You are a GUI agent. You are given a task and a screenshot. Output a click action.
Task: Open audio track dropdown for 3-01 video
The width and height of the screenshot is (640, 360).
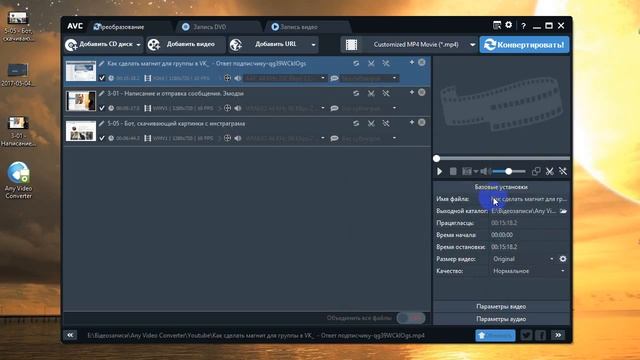coord(323,108)
